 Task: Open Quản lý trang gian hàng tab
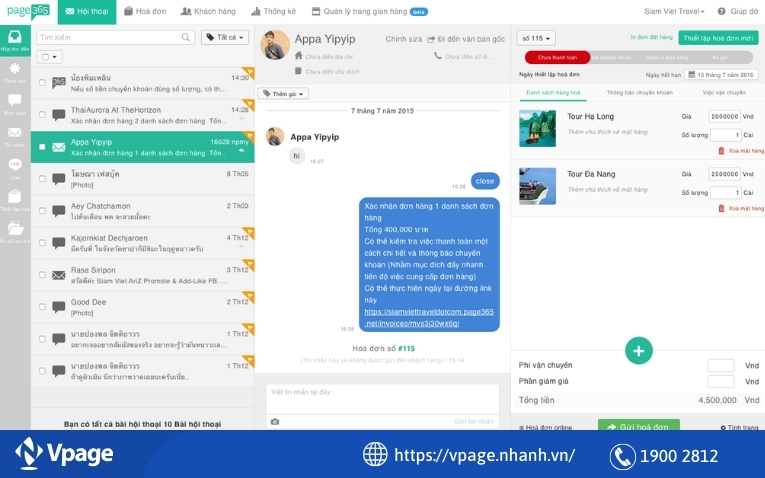coord(370,11)
